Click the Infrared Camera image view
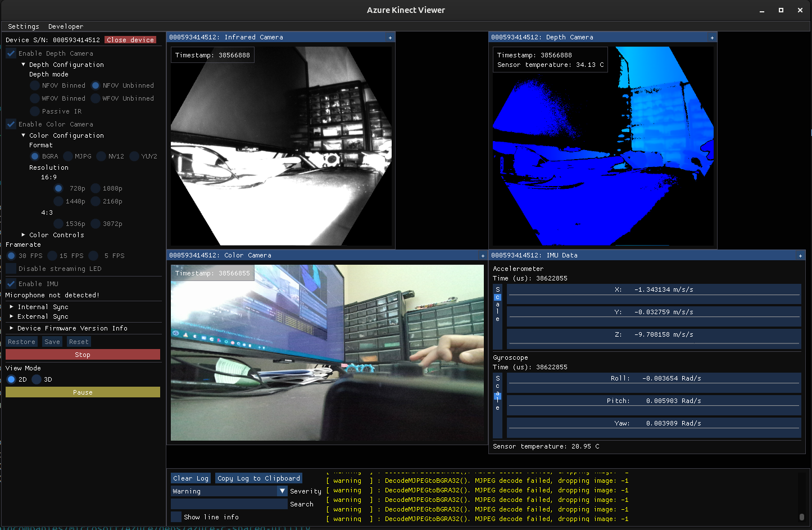The image size is (812, 530). click(x=281, y=146)
